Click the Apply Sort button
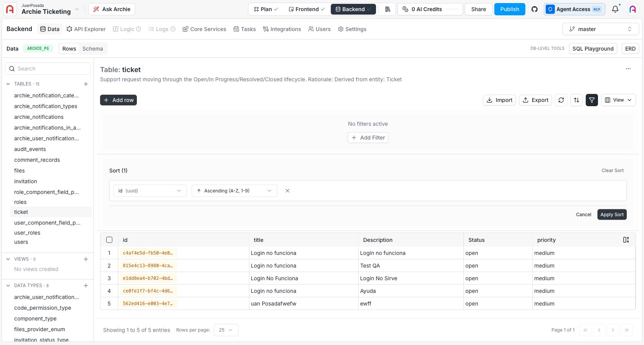The width and height of the screenshot is (644, 345). [612, 215]
